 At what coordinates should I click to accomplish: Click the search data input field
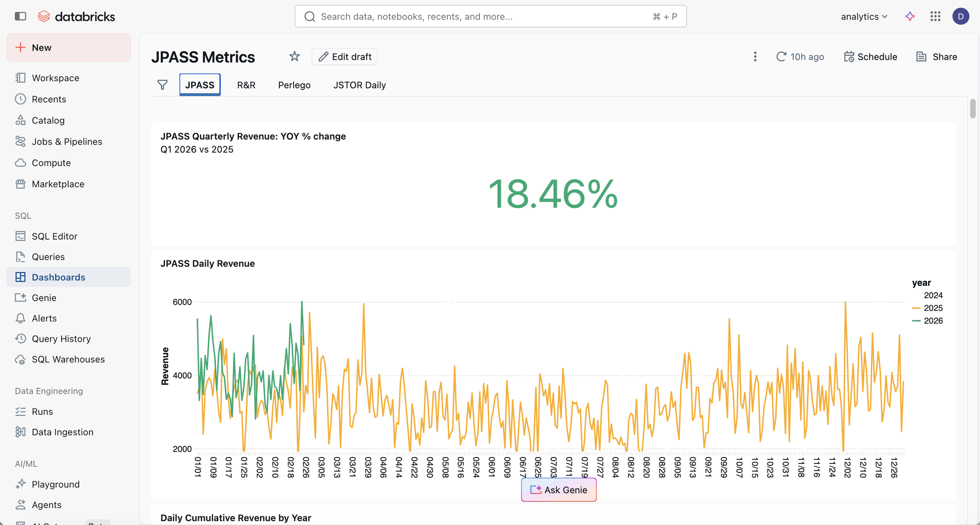click(x=490, y=16)
